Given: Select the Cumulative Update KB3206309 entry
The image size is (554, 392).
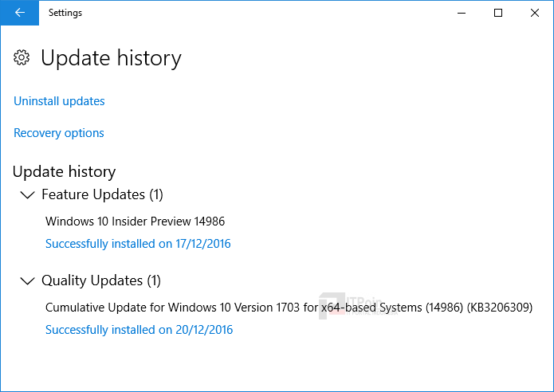Looking at the screenshot, I should click(289, 308).
